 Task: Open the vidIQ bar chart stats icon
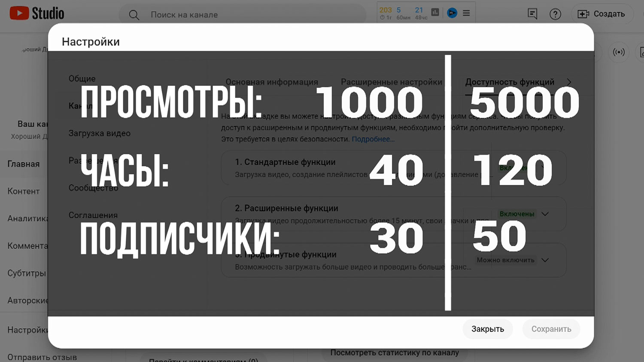coord(435,13)
